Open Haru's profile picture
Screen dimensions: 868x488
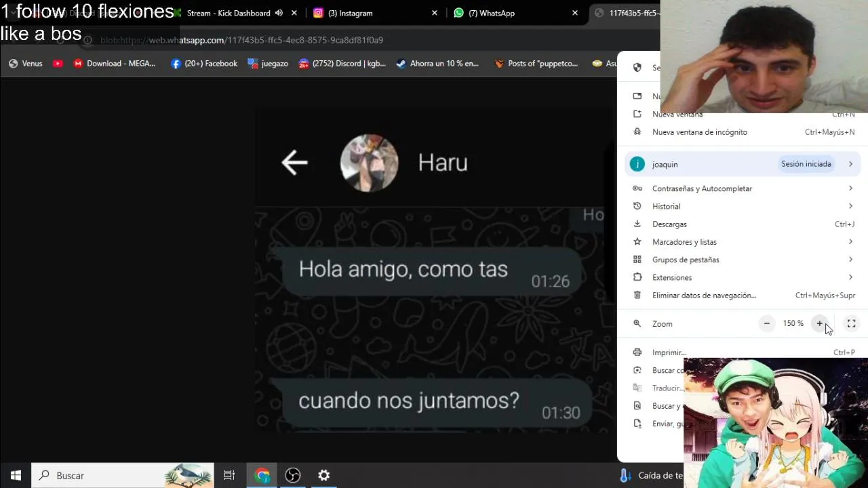coord(369,163)
